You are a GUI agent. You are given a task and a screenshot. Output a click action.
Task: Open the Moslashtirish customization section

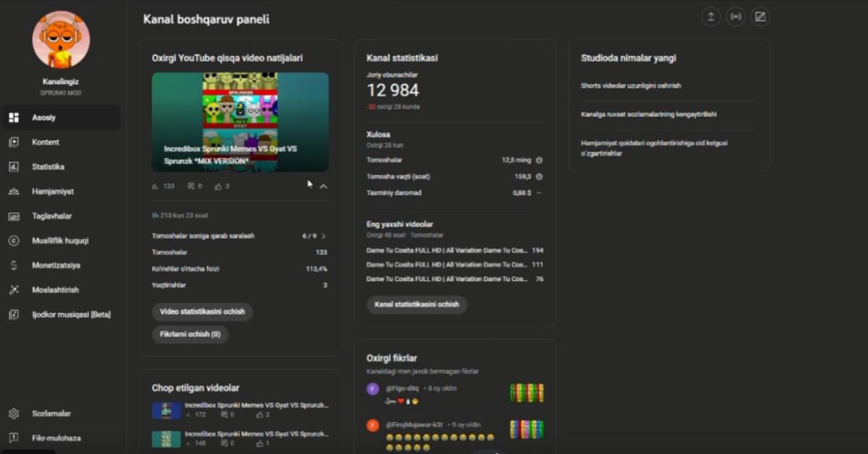(60, 290)
